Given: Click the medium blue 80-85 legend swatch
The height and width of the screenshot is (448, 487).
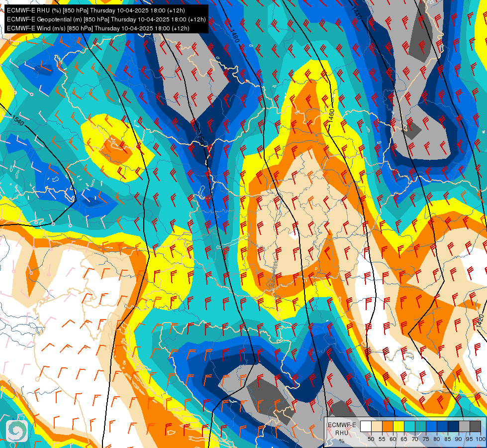Looking at the screenshot, I should (443, 426).
